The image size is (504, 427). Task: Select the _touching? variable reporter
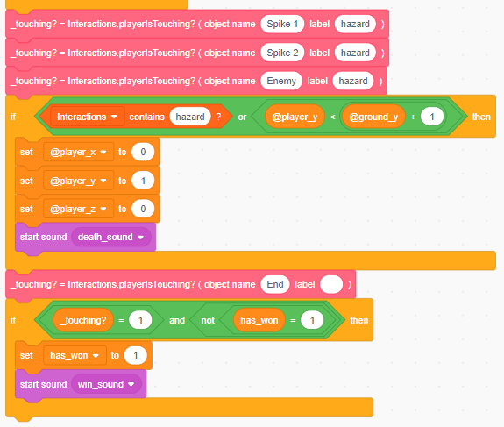tap(83, 320)
